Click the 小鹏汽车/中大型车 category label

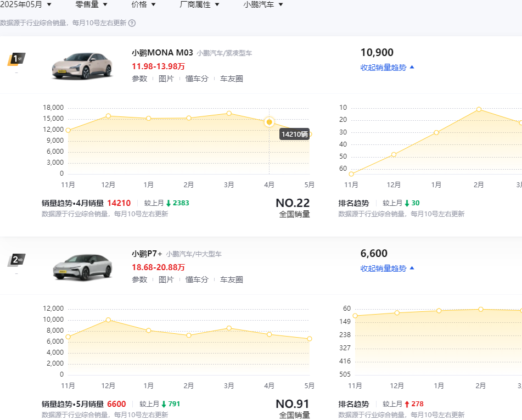[x=193, y=254]
